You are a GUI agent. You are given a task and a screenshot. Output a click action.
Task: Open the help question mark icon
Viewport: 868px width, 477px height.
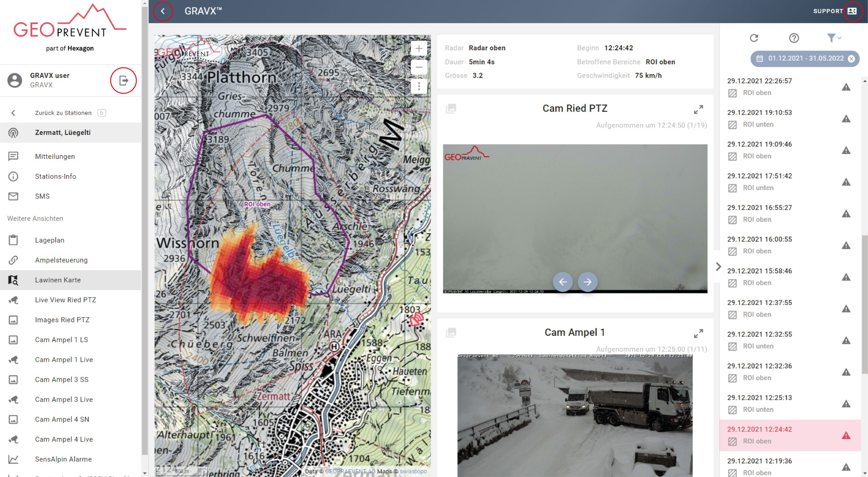[794, 38]
